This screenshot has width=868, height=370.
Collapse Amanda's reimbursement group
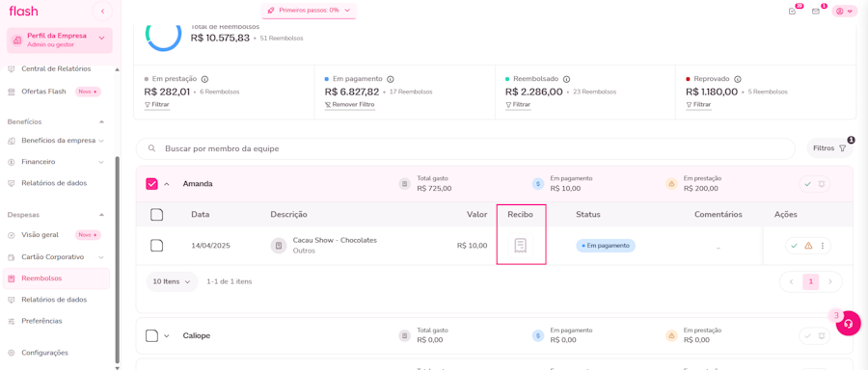click(167, 184)
